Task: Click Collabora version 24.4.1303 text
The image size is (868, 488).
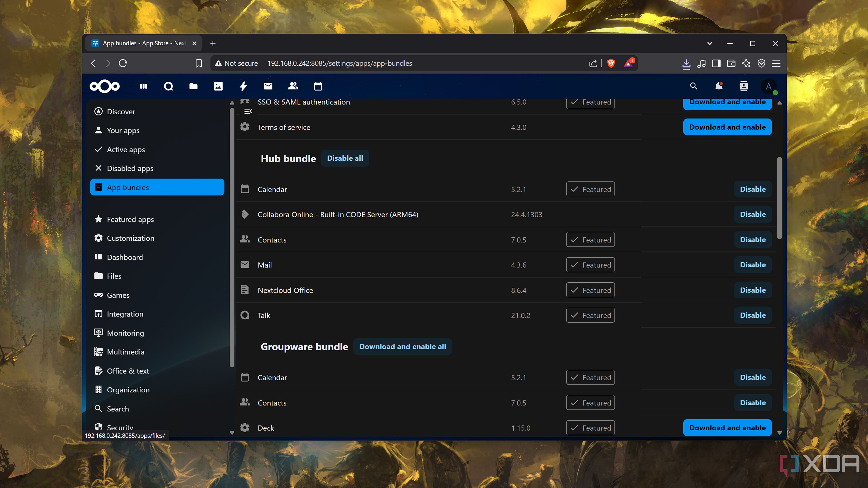Action: pos(527,215)
